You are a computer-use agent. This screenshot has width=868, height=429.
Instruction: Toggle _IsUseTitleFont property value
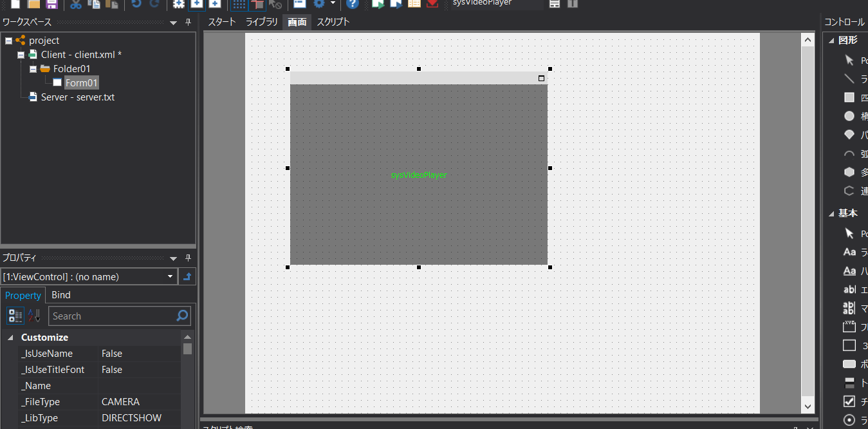coord(111,369)
